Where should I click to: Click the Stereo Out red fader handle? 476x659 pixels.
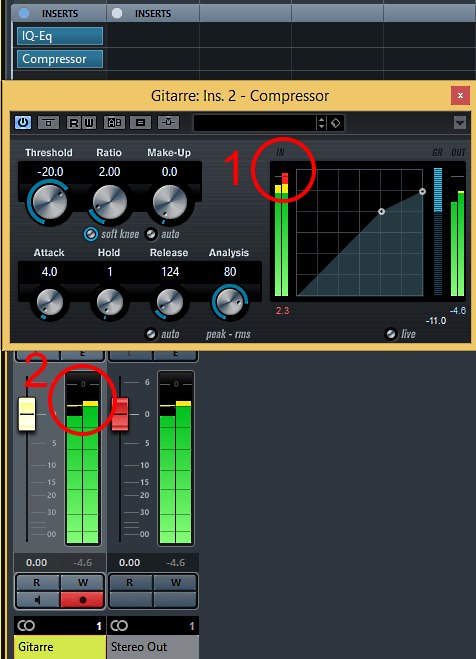(x=120, y=414)
